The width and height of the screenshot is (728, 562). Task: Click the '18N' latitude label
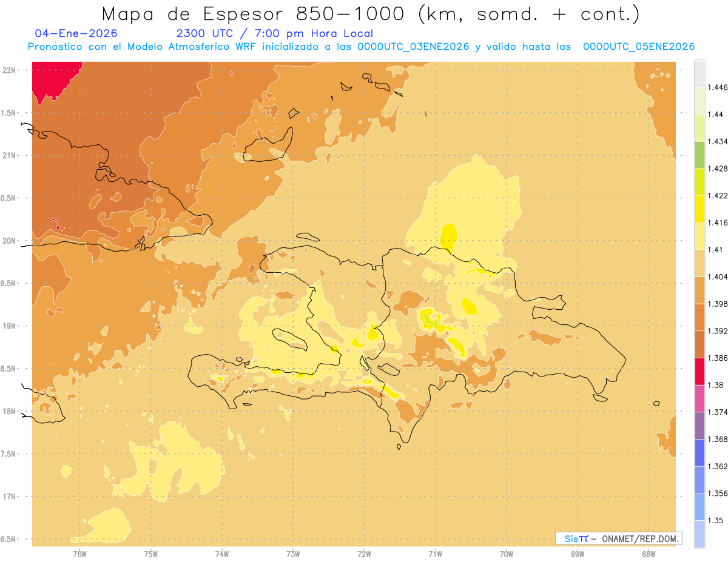(x=9, y=411)
